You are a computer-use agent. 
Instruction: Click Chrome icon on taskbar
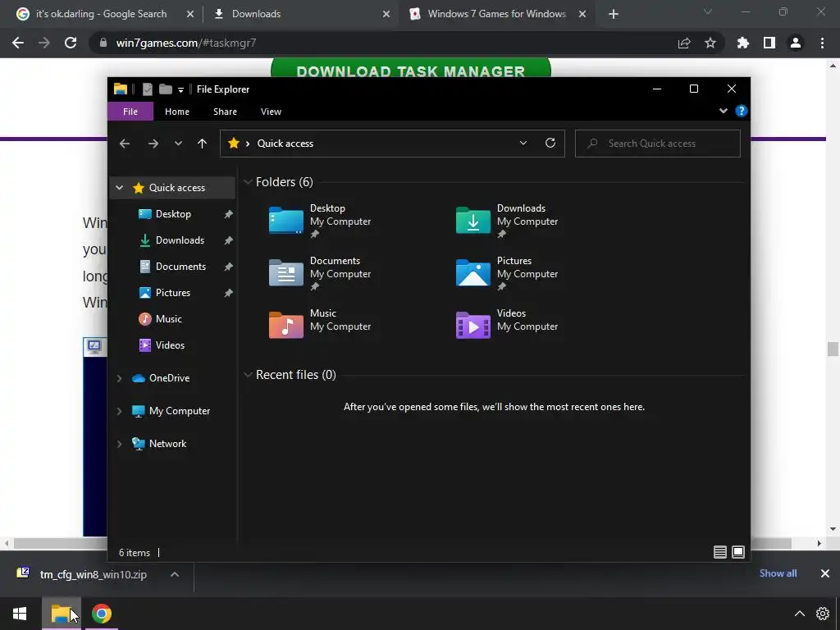pos(101,614)
